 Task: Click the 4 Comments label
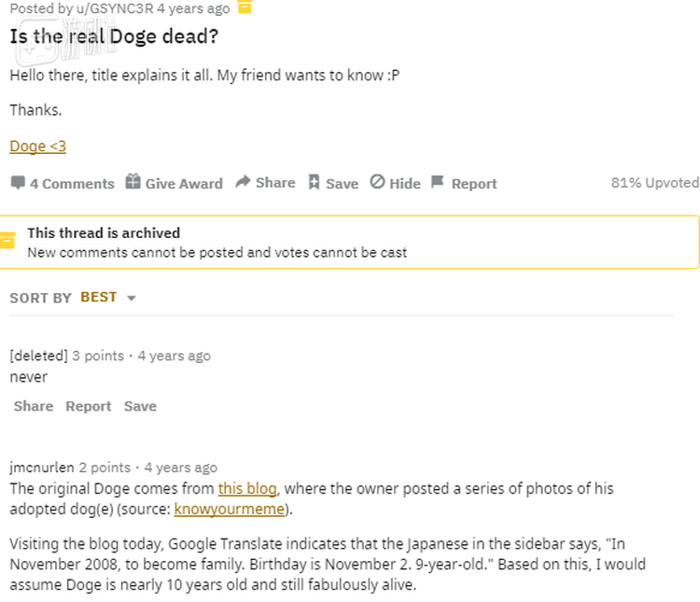[x=72, y=184]
